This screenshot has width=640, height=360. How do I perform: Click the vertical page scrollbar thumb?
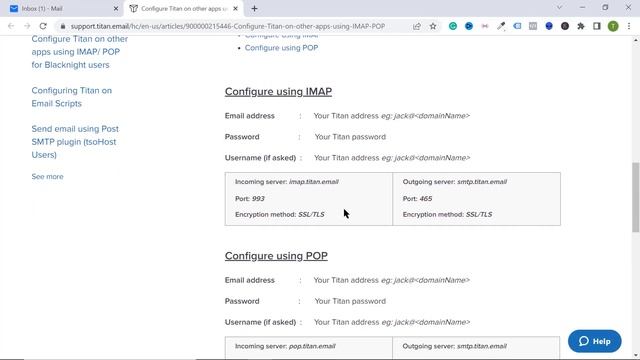[x=636, y=197]
